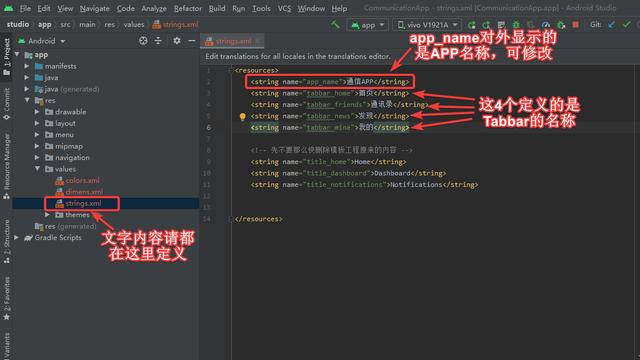Open the Resource Manager tool window

[x=7, y=167]
